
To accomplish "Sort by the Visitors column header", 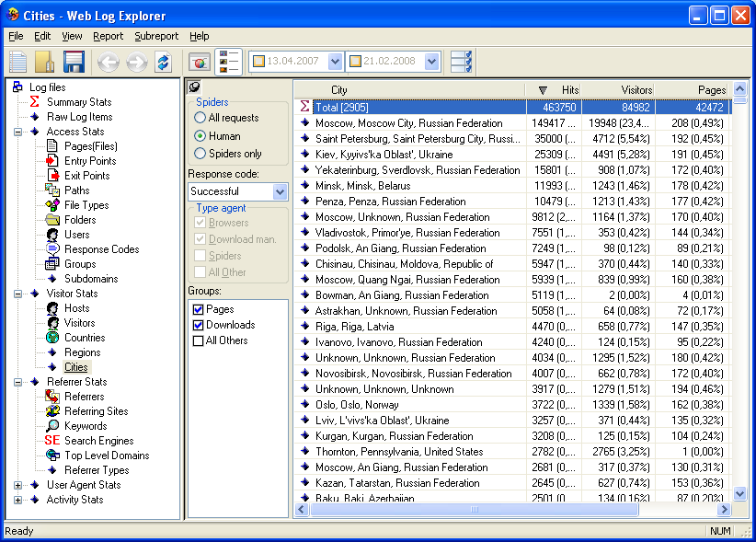I will [x=618, y=89].
